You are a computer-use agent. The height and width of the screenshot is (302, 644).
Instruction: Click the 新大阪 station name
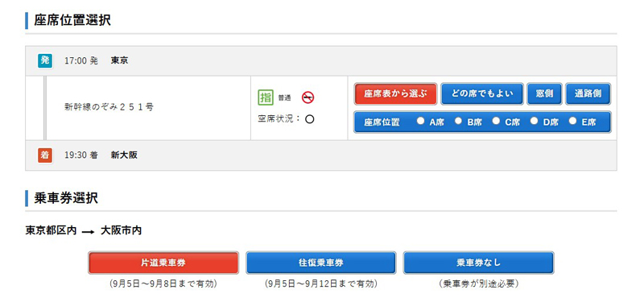(124, 155)
